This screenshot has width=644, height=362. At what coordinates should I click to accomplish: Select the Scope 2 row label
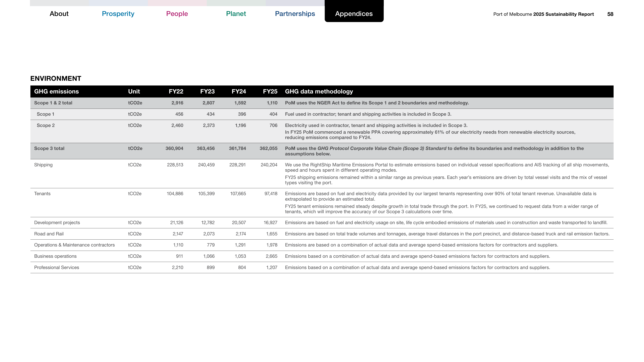pyautogui.click(x=46, y=125)
